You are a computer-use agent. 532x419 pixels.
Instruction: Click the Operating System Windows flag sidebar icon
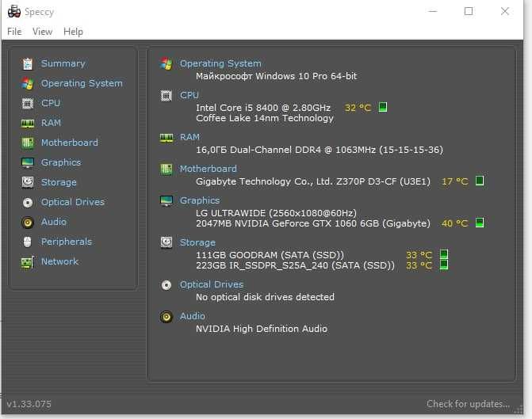pyautogui.click(x=28, y=83)
